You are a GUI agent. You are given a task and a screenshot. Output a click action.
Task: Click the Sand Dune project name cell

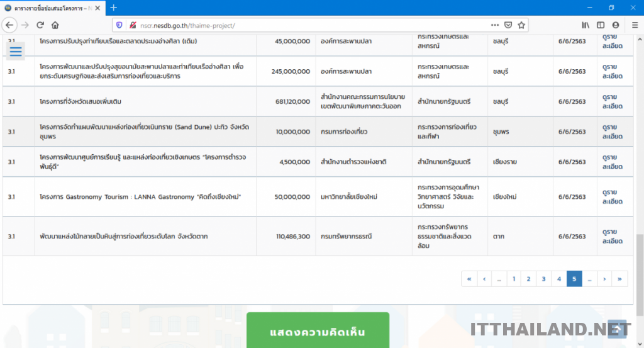pos(145,132)
